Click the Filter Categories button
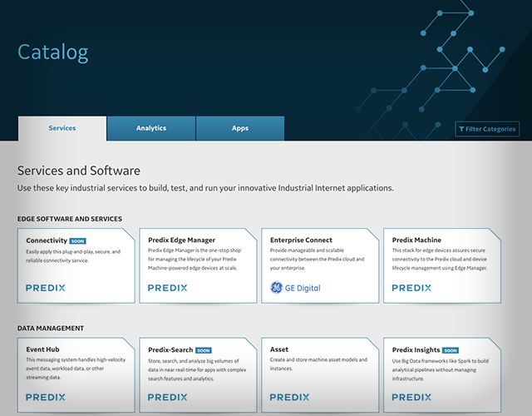Screen dimensions: 532x416 [x=487, y=129]
